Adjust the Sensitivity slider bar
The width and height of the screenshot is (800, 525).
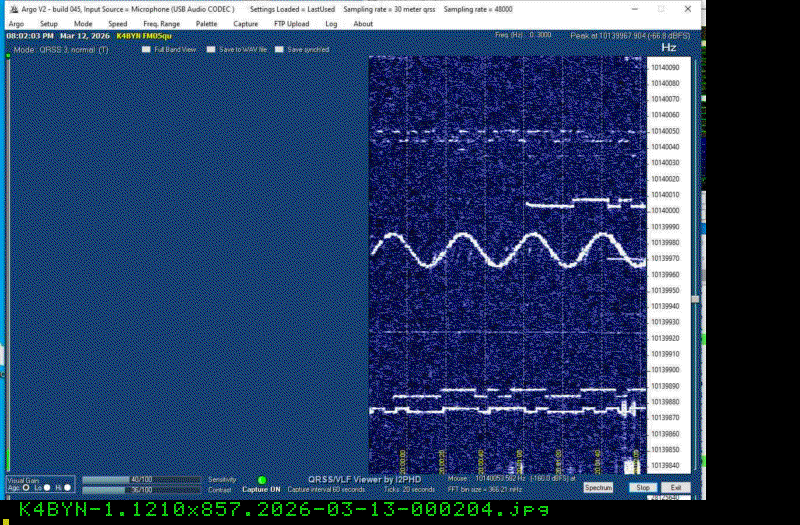pyautogui.click(x=140, y=480)
